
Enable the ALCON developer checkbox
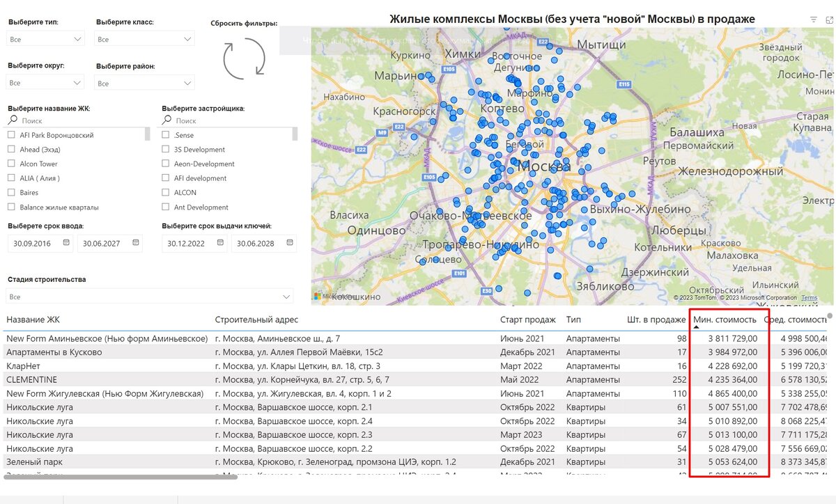point(166,192)
